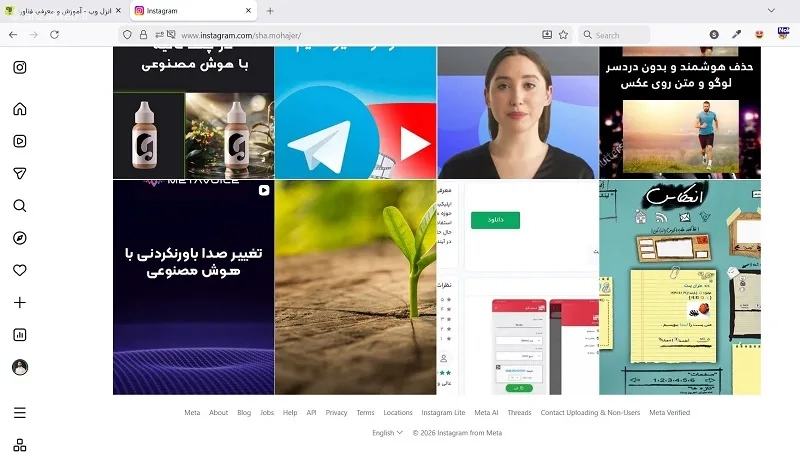Open the Meta AI footer link
The height and width of the screenshot is (463, 800).
click(486, 412)
